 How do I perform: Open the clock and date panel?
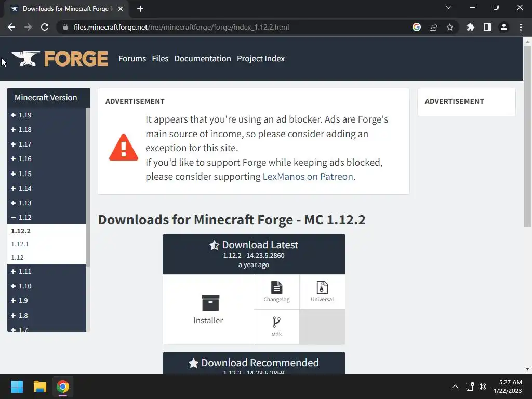tap(508, 387)
